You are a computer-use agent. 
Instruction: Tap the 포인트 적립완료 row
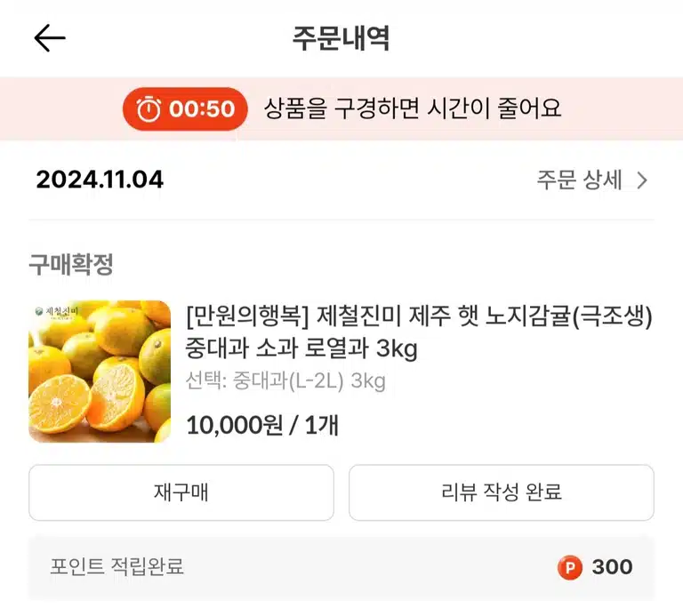tap(341, 567)
